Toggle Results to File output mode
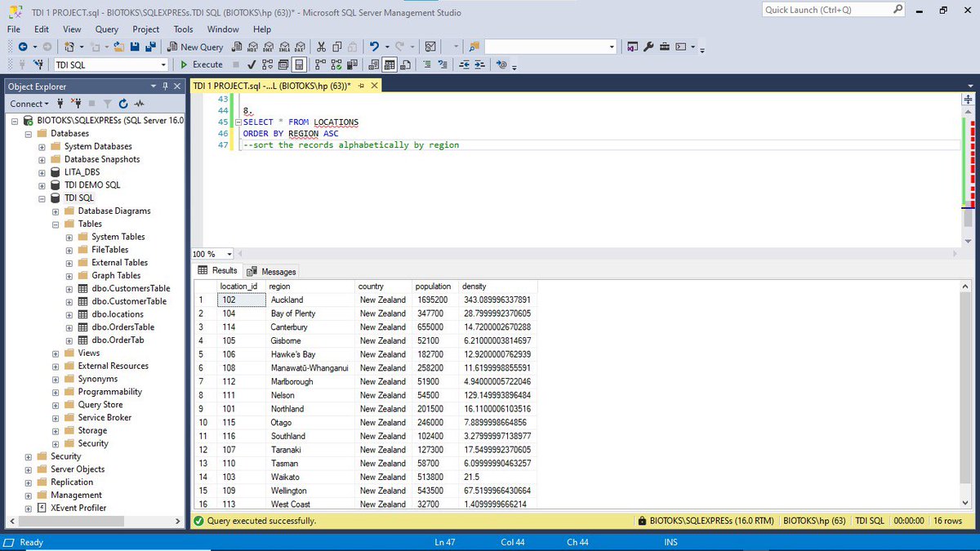The image size is (980, 551). 403,64
